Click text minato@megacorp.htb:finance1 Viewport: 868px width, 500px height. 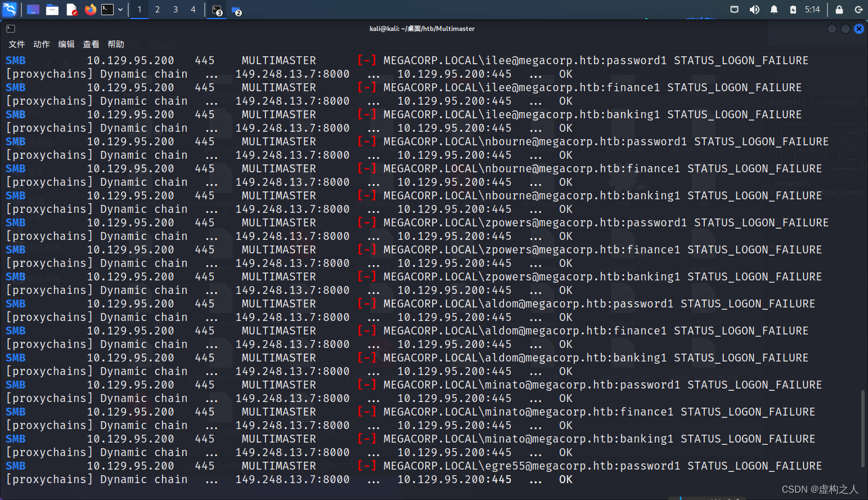point(579,412)
